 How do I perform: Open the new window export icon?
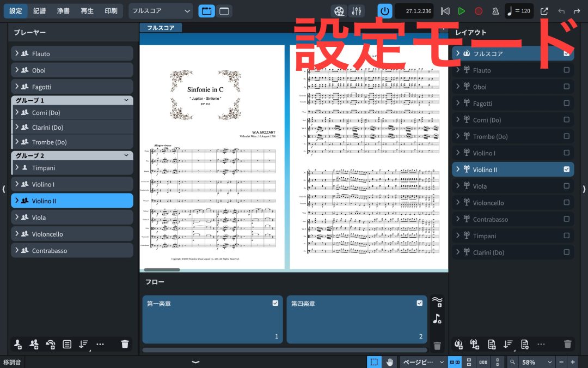tap(544, 11)
